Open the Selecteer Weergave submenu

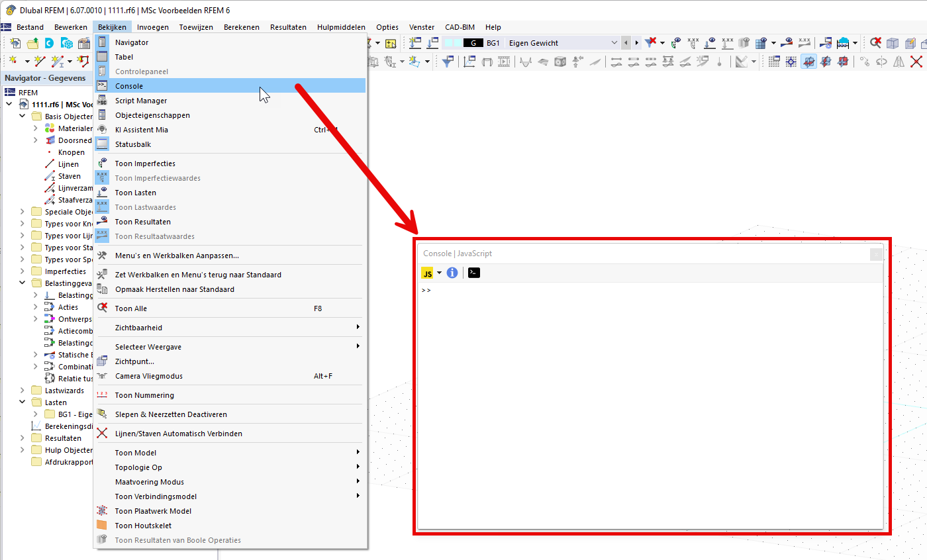230,347
